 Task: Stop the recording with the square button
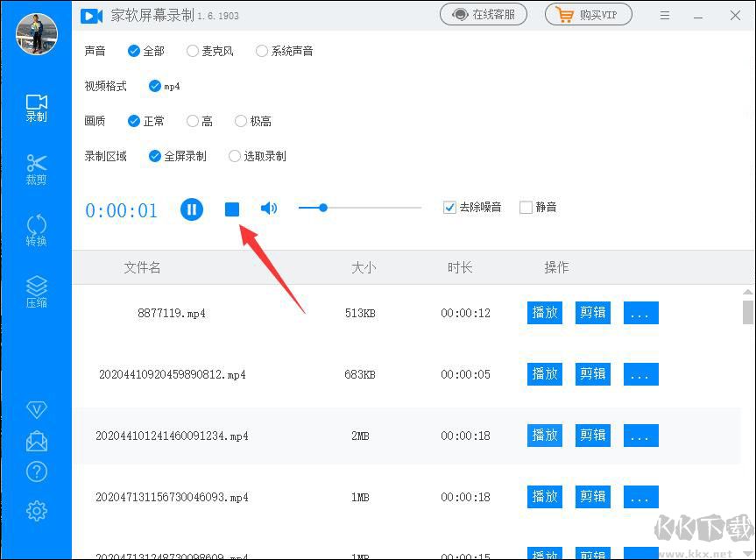(x=232, y=209)
